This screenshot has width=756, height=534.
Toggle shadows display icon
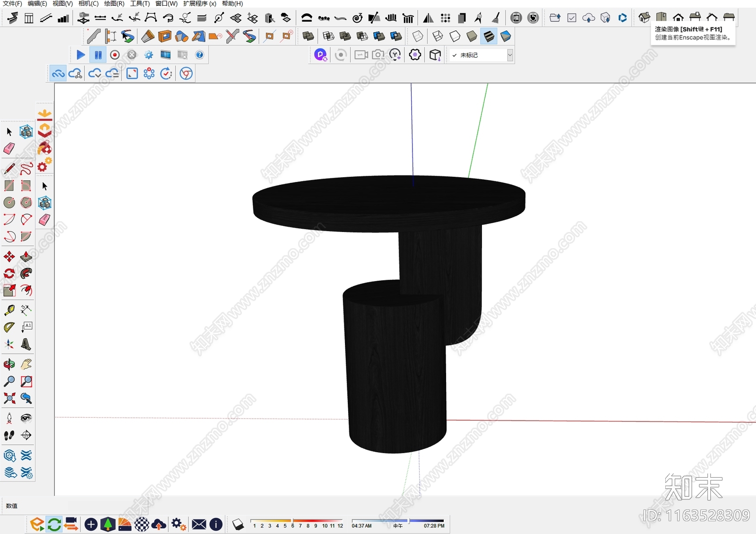(238, 524)
